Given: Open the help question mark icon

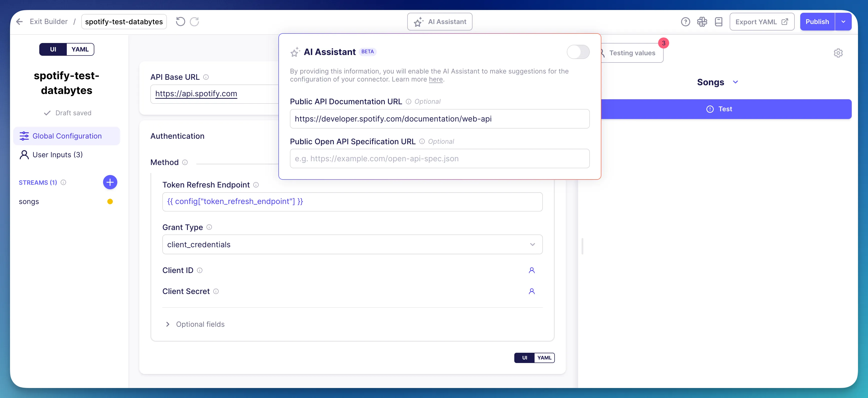Looking at the screenshot, I should click(685, 22).
